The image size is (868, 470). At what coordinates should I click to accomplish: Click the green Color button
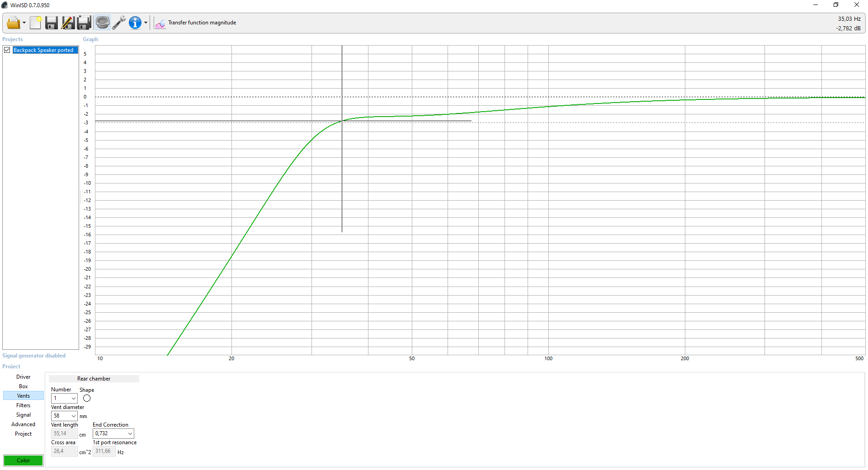click(24, 461)
